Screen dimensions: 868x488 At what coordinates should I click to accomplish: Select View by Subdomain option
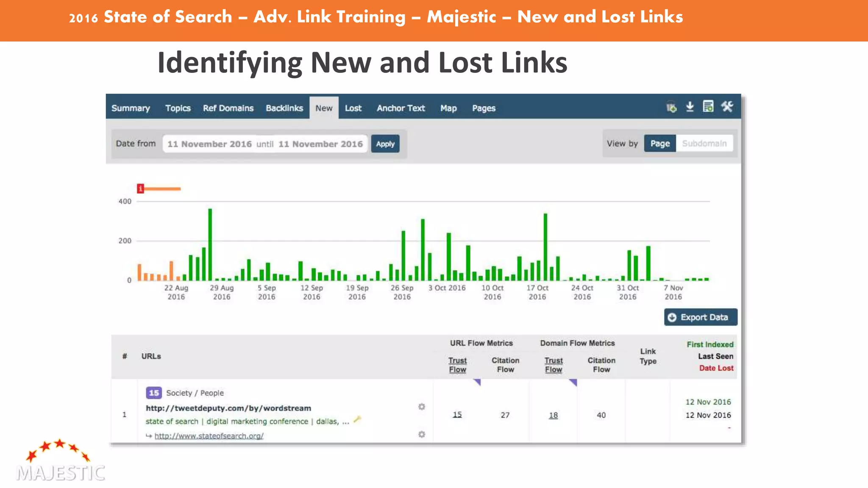coord(704,143)
